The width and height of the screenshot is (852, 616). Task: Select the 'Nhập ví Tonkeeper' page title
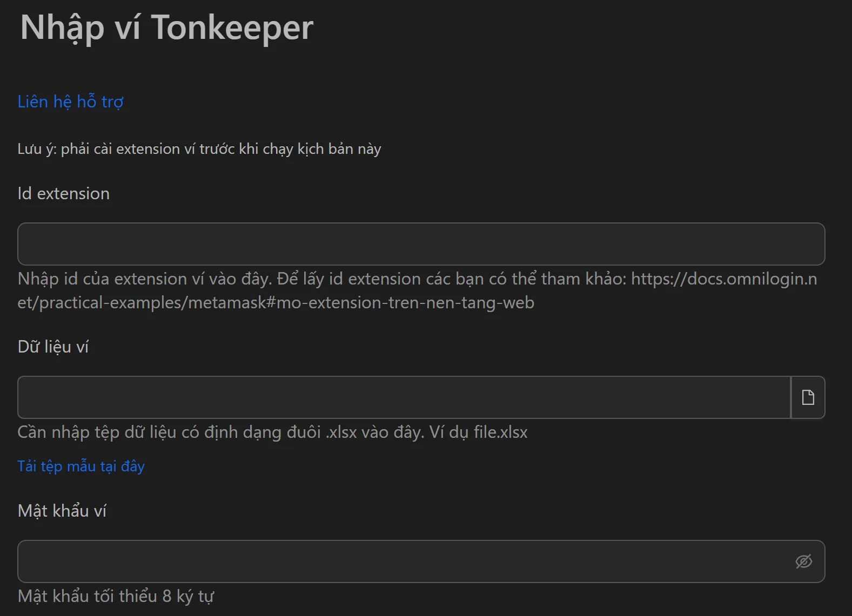pyautogui.click(x=165, y=28)
